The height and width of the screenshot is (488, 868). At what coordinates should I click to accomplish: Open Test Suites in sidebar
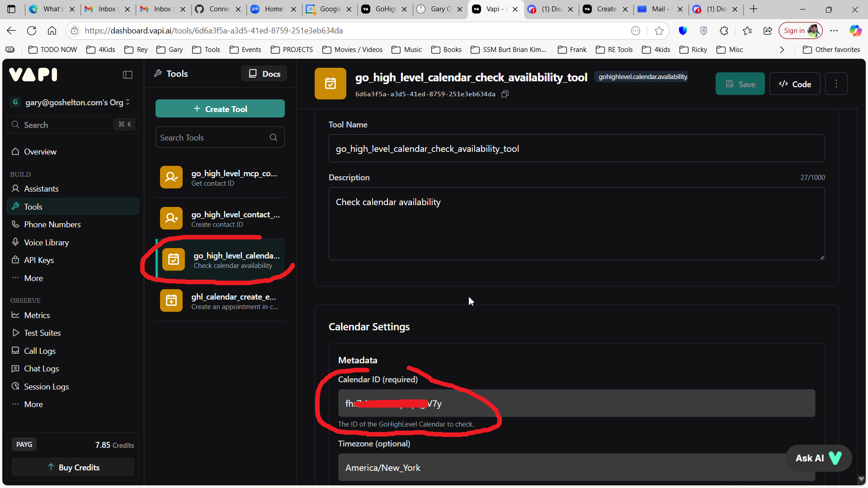pos(73,333)
